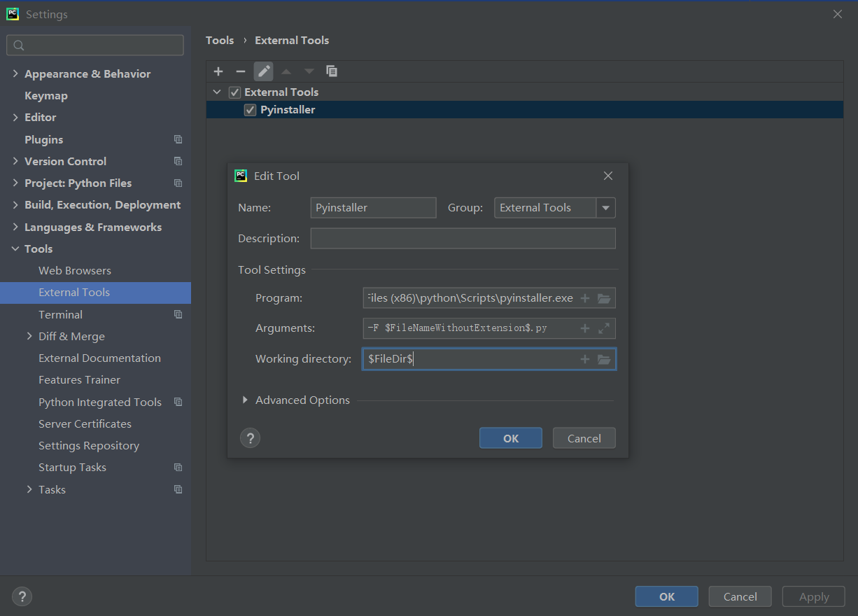This screenshot has height=616, width=858.
Task: Expand Diff & Merge settings node
Action: (29, 336)
